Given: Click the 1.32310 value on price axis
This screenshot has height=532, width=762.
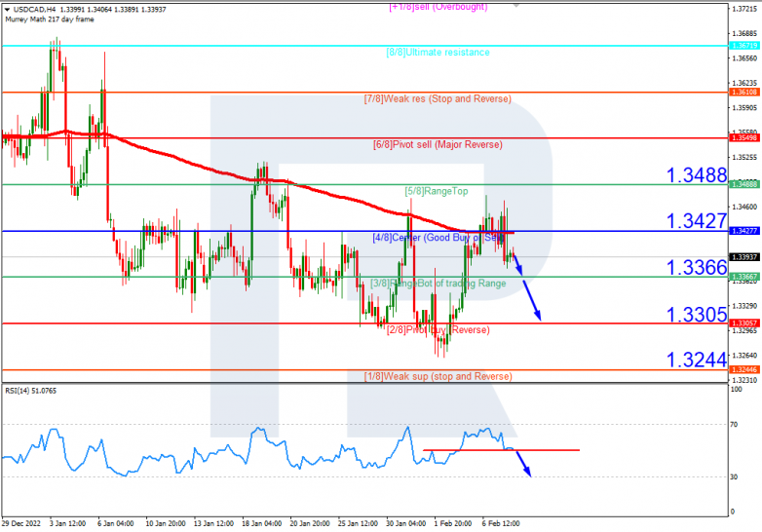Looking at the screenshot, I should [x=744, y=380].
